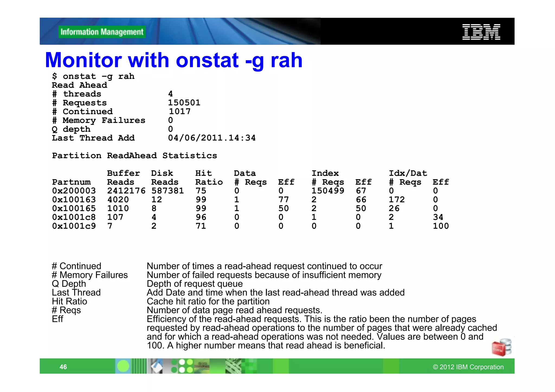
Task: Click the '# Requests' value 150501
Action: click(x=184, y=103)
